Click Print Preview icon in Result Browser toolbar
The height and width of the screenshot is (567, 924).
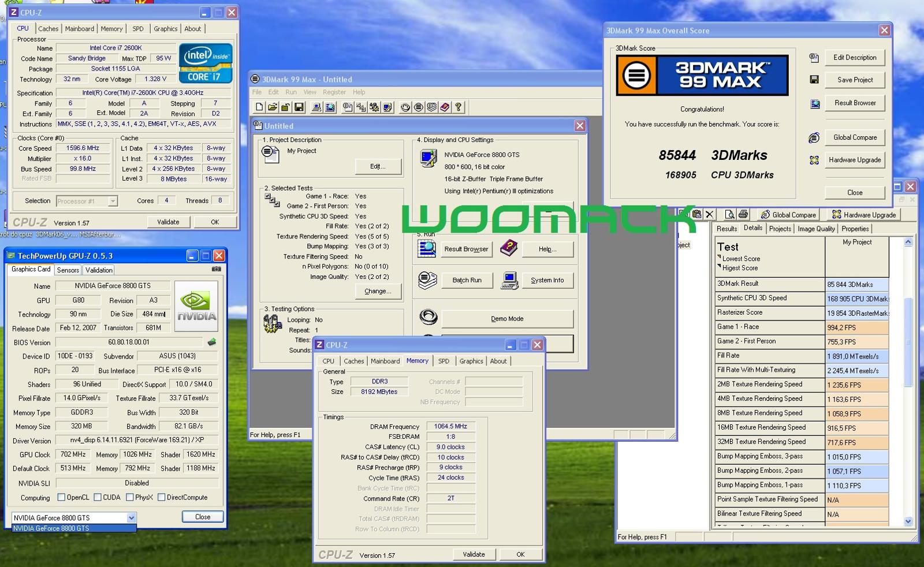[x=729, y=214]
